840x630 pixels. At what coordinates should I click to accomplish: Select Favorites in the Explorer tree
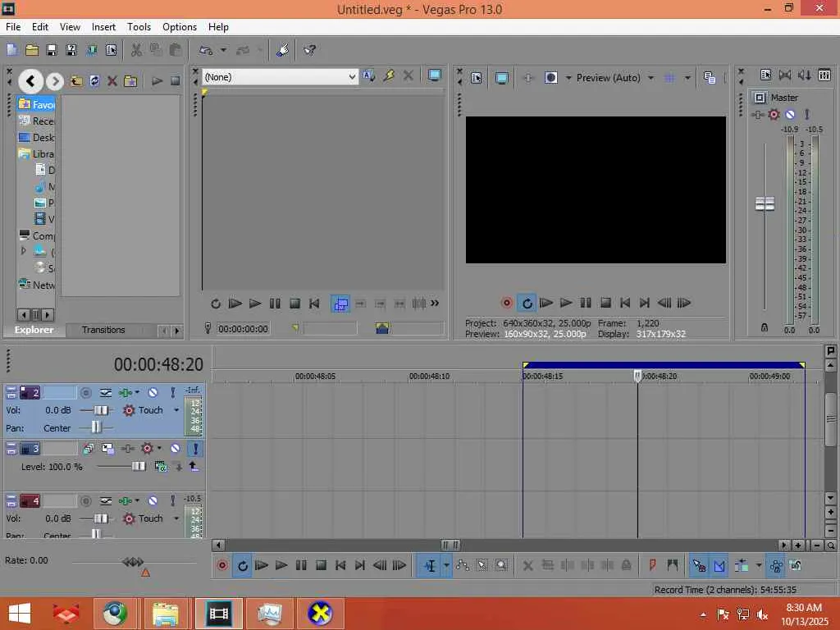36,104
